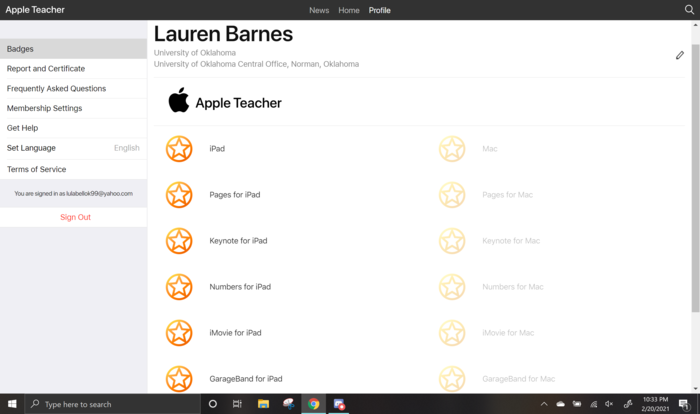Switch to the Home tab
This screenshot has width=700, height=414.
(x=349, y=10)
